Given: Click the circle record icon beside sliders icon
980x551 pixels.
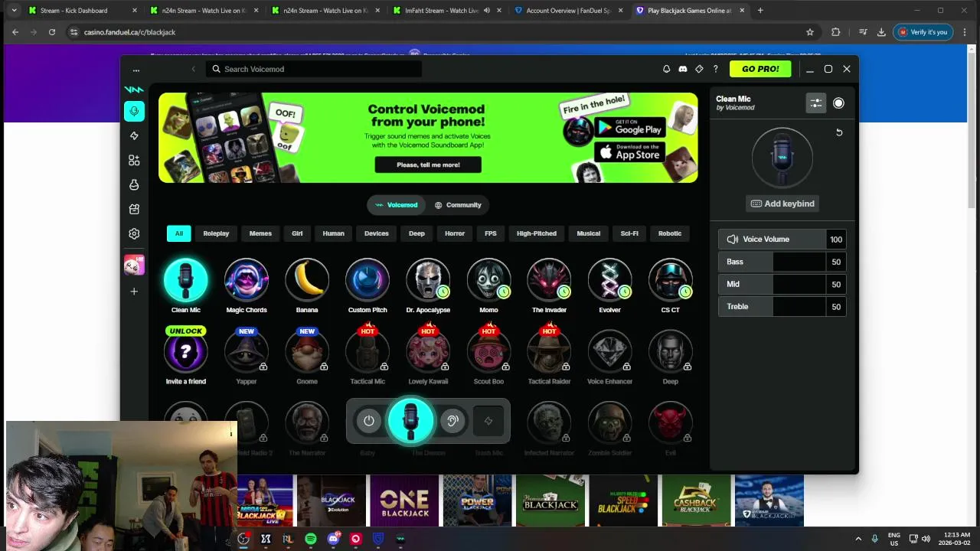Looking at the screenshot, I should tap(838, 103).
